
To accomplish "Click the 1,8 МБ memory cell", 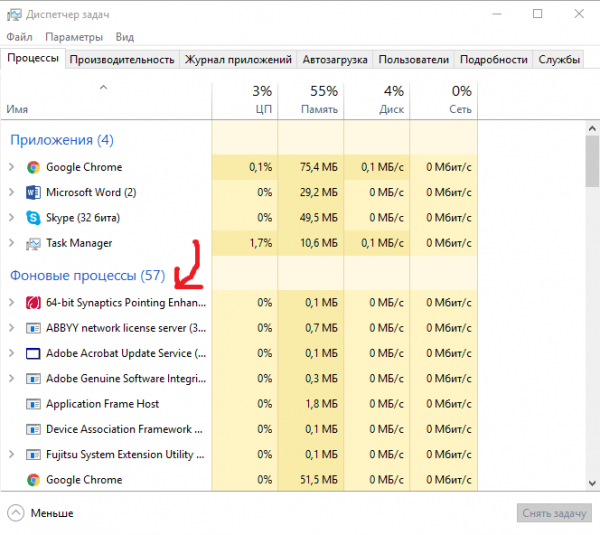I will [x=311, y=404].
